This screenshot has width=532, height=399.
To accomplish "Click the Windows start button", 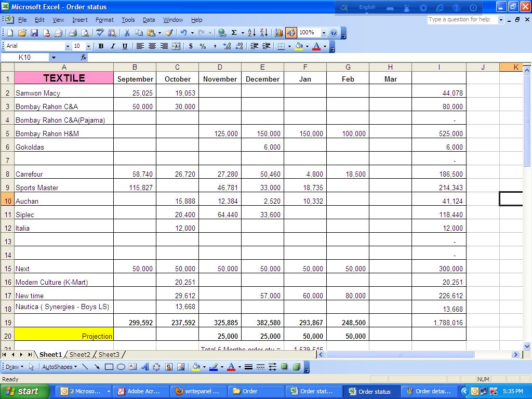I will (25, 391).
